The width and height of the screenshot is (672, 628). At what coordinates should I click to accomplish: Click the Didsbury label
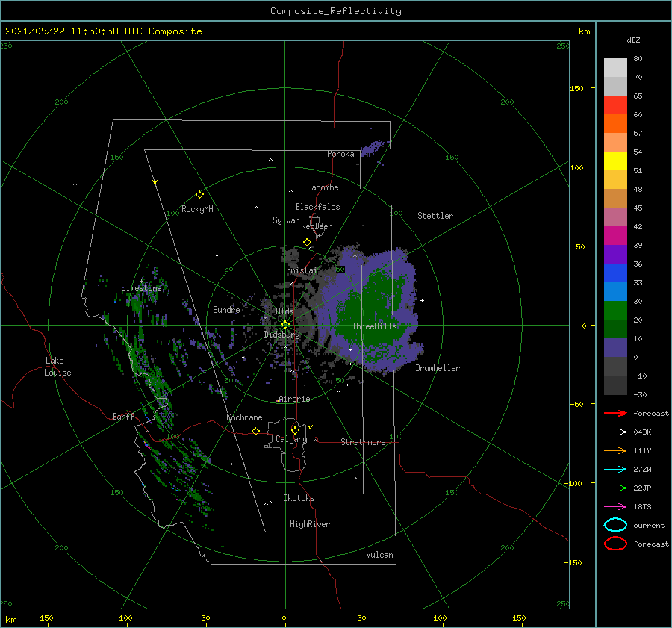[x=282, y=335]
